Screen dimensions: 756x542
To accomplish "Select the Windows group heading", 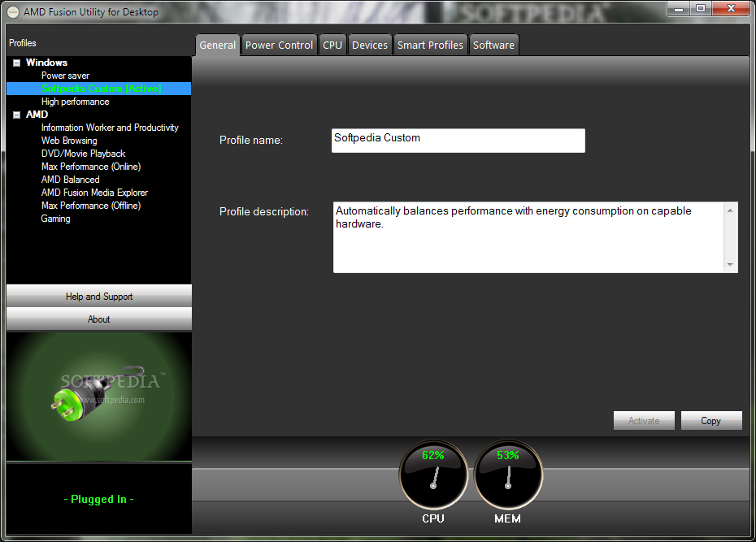I will pyautogui.click(x=47, y=63).
